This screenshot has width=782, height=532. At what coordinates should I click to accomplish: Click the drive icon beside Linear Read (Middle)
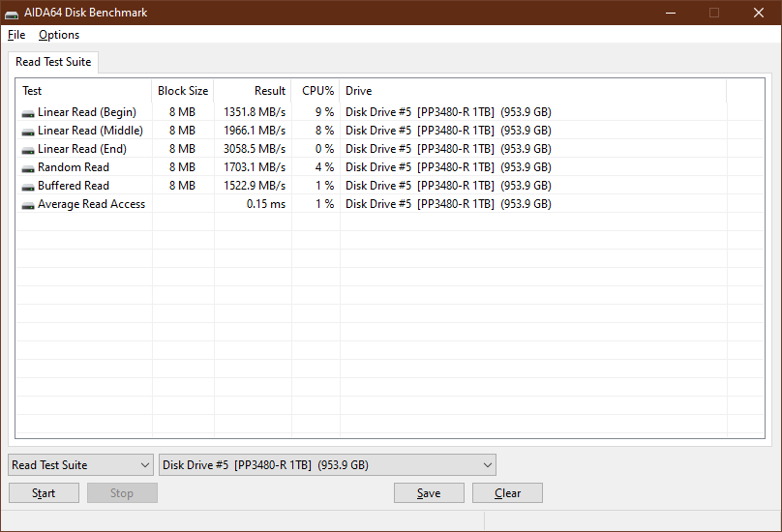point(28,133)
